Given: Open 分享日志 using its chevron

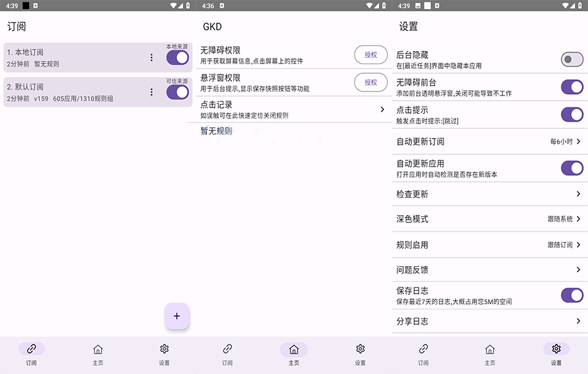Looking at the screenshot, I should (578, 321).
